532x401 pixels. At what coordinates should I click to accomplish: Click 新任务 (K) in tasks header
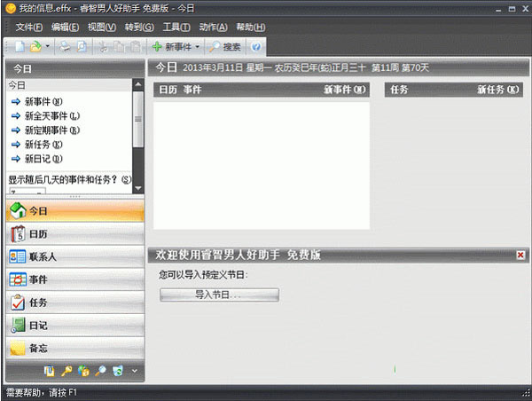[497, 90]
